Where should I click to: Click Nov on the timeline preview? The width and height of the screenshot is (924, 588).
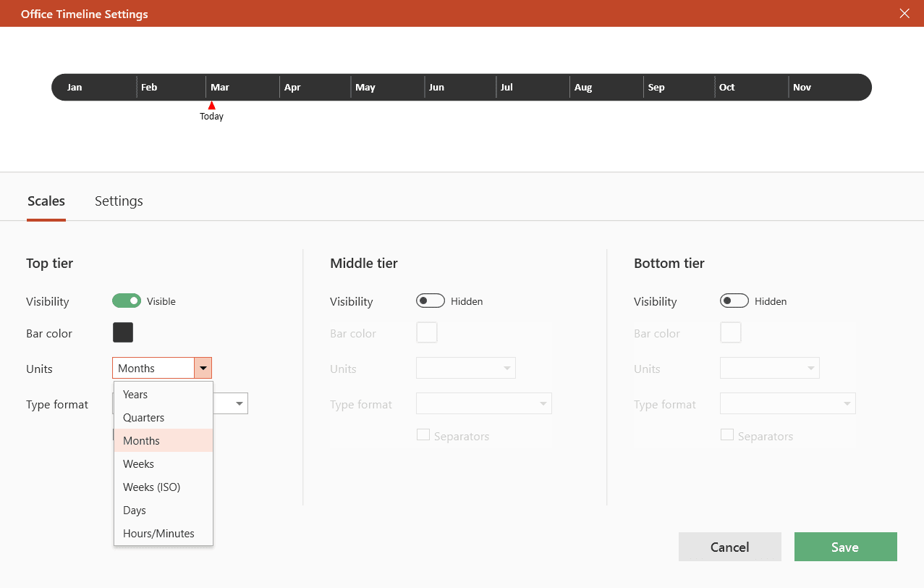[802, 87]
